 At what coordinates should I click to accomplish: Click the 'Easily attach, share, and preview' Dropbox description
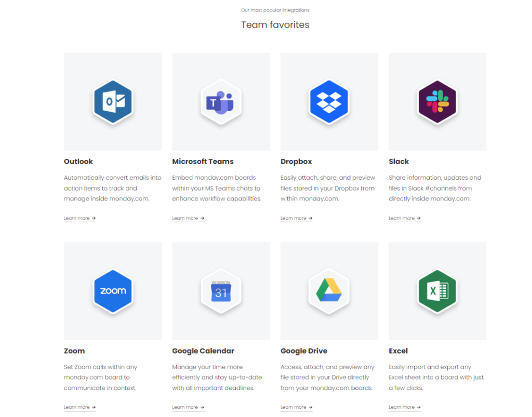tap(328, 188)
